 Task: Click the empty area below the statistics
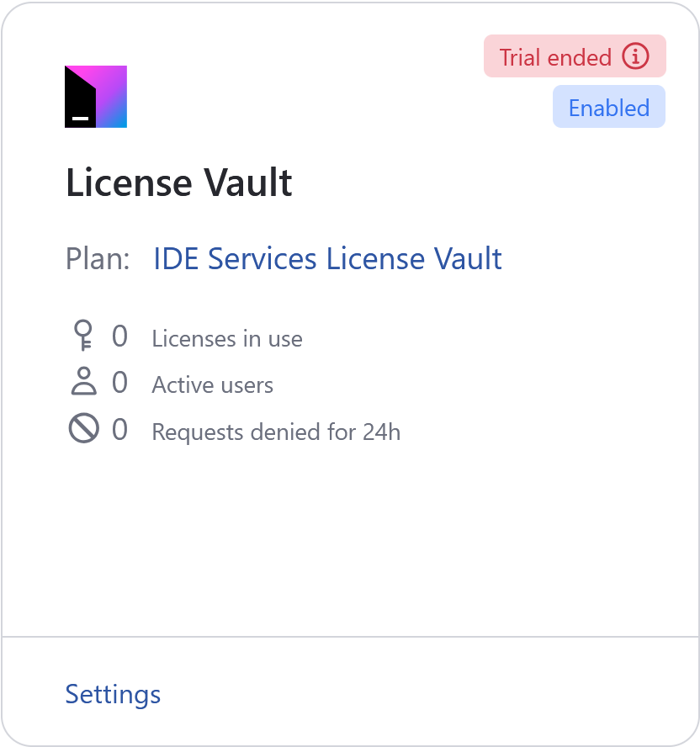click(350, 538)
